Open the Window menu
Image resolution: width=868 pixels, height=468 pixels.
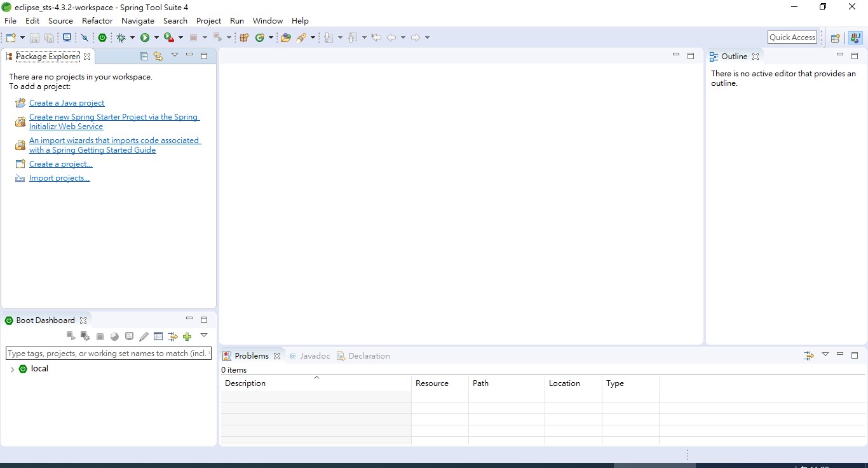[x=268, y=21]
